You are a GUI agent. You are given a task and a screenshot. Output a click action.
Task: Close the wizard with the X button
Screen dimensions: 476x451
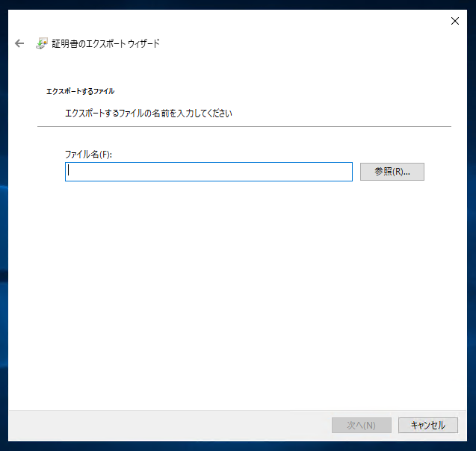click(x=455, y=21)
